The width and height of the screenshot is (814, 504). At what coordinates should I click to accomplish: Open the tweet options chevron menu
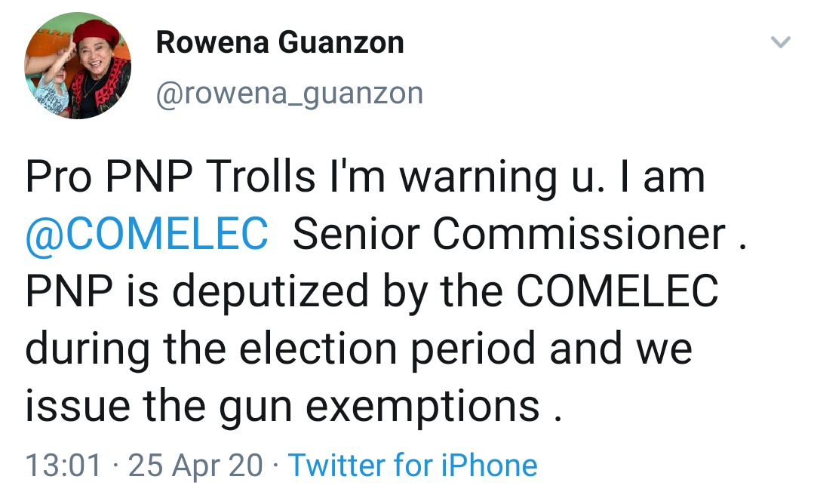coord(781,43)
